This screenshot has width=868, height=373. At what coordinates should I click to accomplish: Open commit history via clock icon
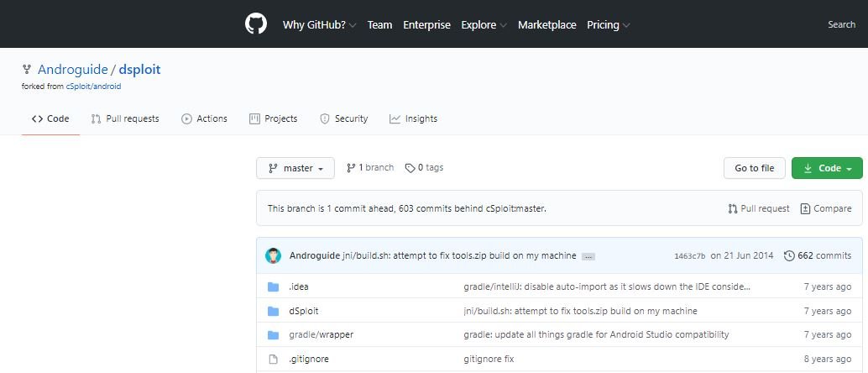coord(789,255)
